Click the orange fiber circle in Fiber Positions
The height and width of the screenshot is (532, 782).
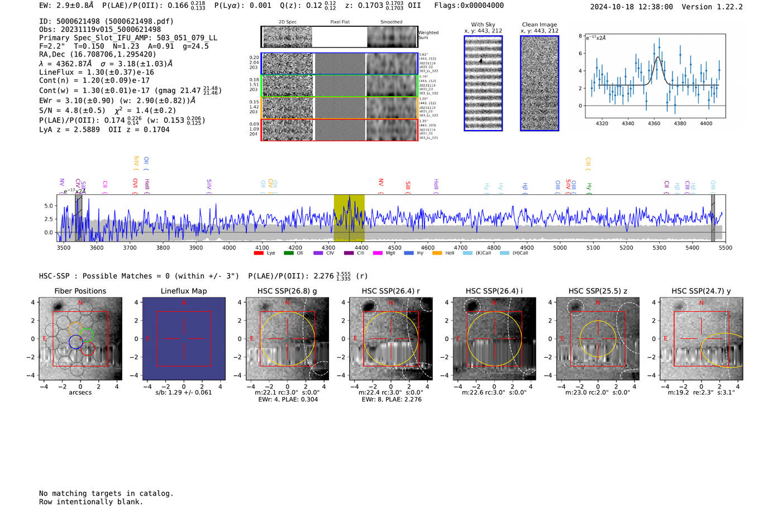tap(75, 329)
